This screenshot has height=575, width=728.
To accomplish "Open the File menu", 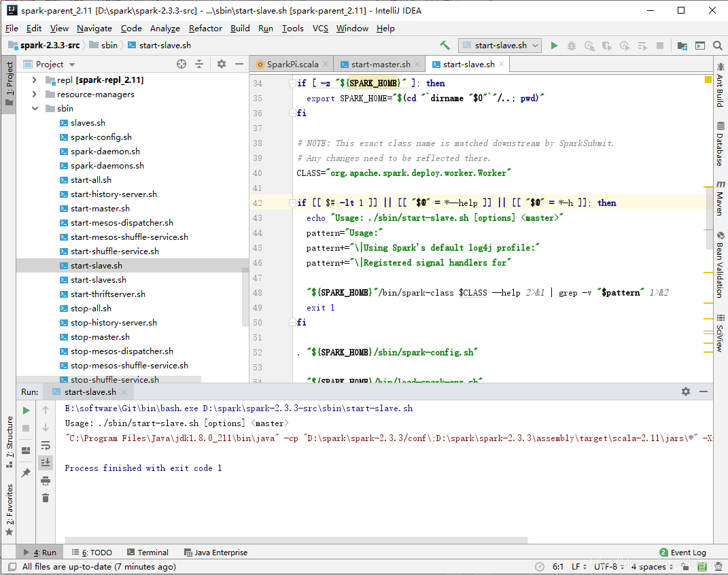I will (x=12, y=29).
